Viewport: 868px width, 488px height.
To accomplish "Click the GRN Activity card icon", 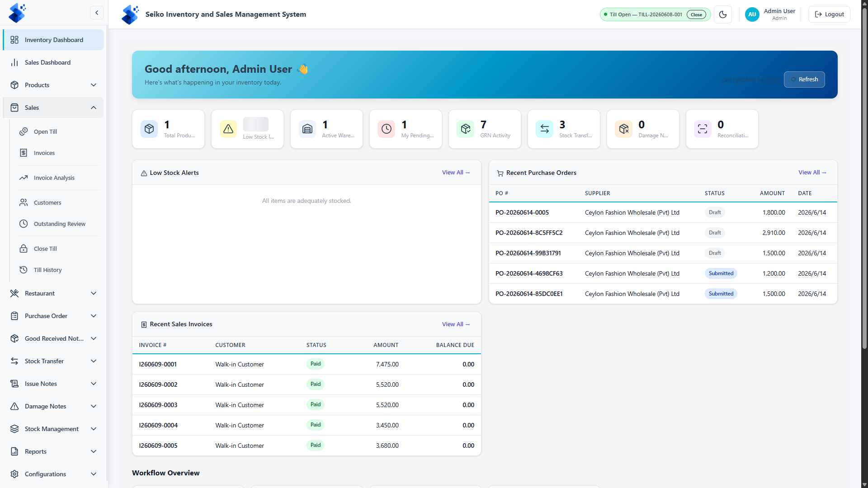I will [x=466, y=129].
